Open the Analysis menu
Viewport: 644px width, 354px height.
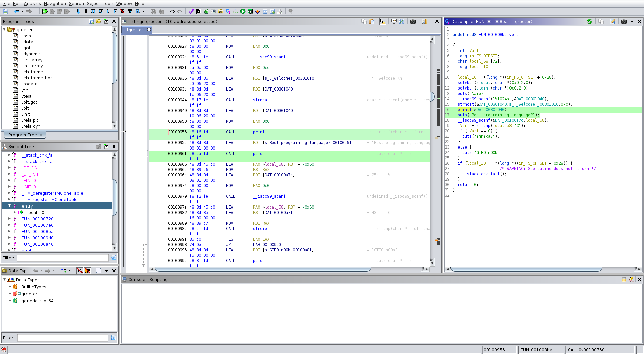(x=32, y=3)
